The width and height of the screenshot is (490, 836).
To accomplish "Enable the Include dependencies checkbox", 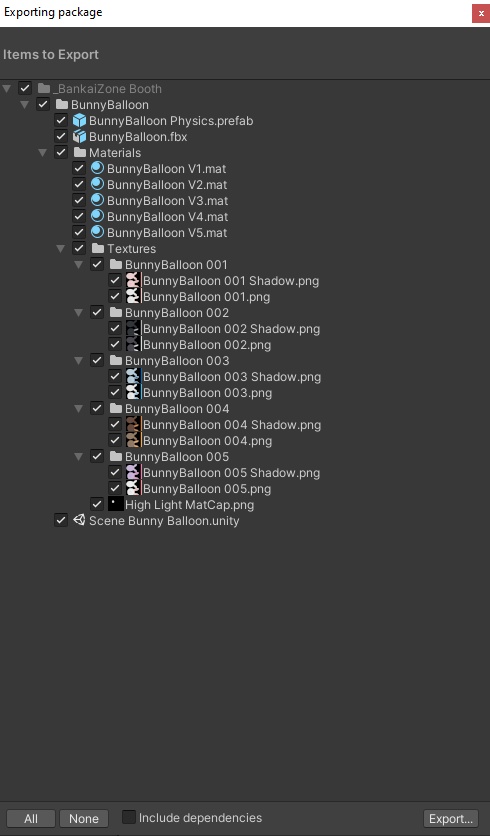I will [x=128, y=817].
